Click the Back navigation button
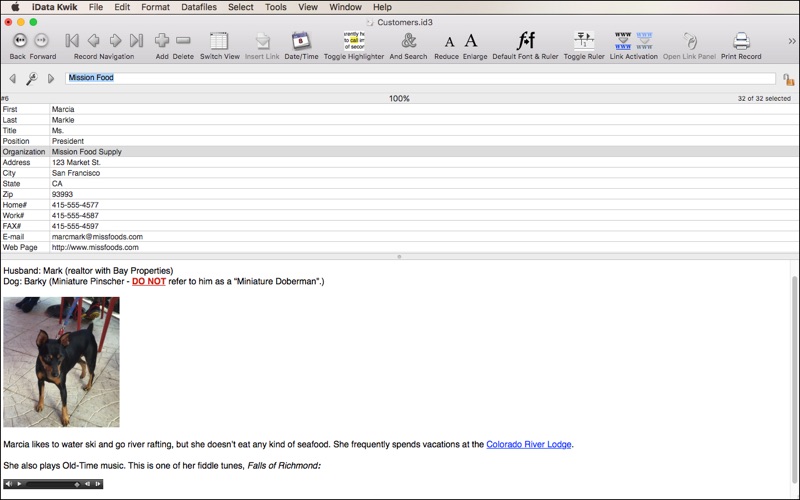 pos(19,40)
